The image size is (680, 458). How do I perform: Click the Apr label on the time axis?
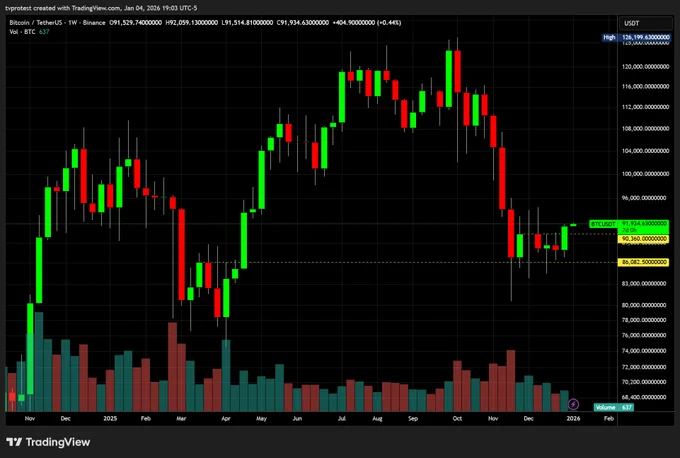[x=226, y=419]
